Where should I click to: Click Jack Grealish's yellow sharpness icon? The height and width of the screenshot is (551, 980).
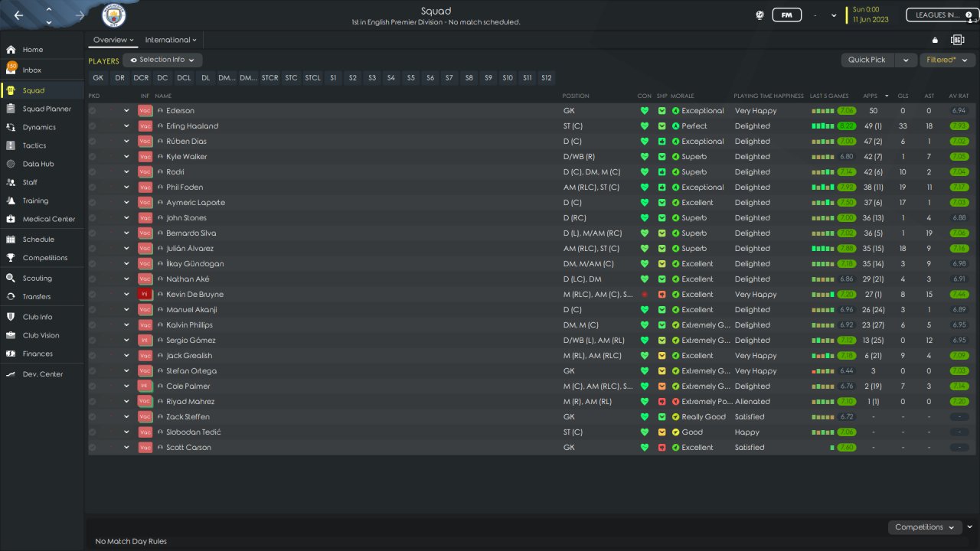tap(662, 356)
